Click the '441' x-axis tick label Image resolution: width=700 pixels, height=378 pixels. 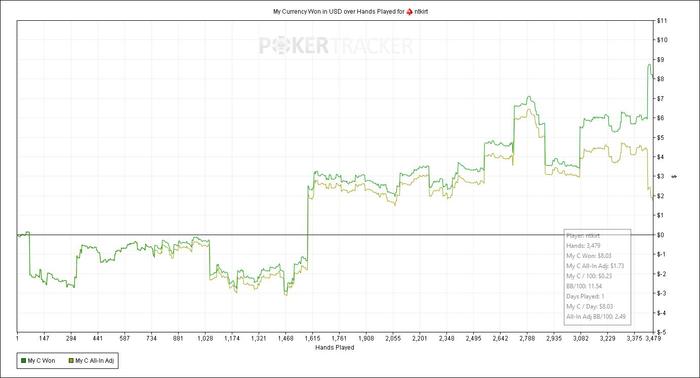(97, 339)
